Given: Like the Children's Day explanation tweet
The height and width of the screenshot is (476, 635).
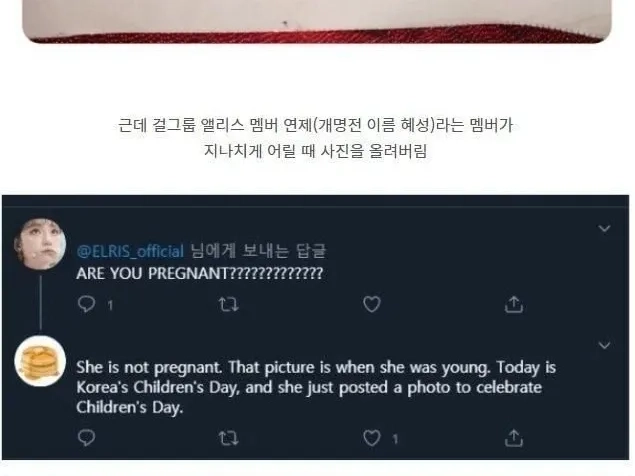Looking at the screenshot, I should point(372,438).
